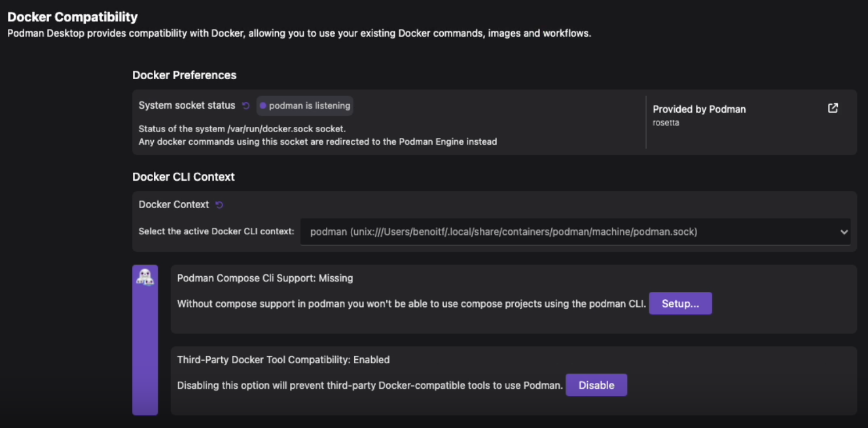
Task: Click the Podman seal mascot icon
Action: [x=145, y=277]
